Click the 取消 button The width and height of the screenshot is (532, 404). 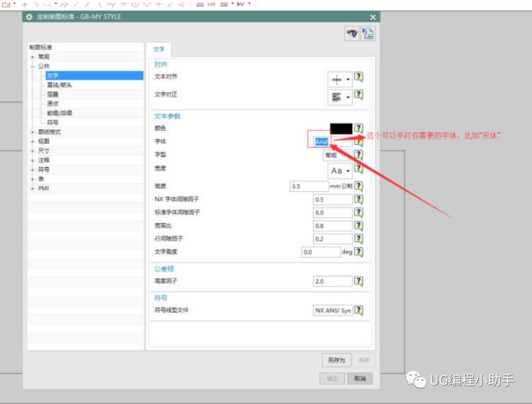[x=360, y=378]
